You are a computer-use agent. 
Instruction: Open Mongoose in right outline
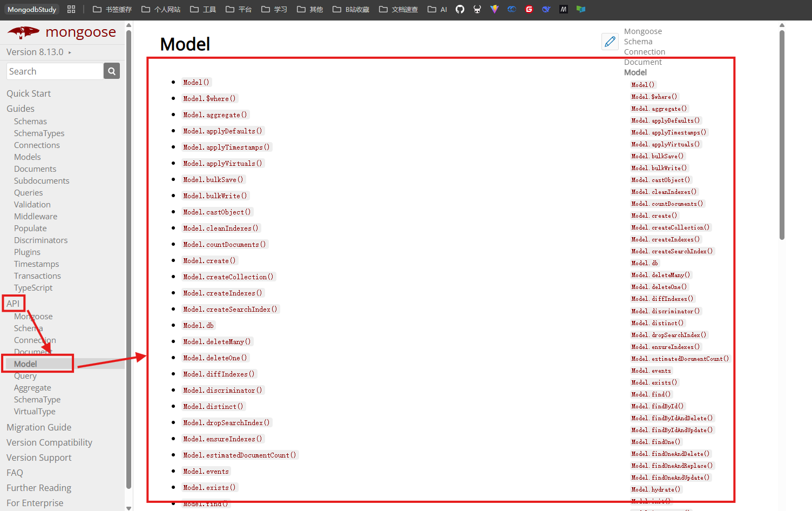coord(643,31)
